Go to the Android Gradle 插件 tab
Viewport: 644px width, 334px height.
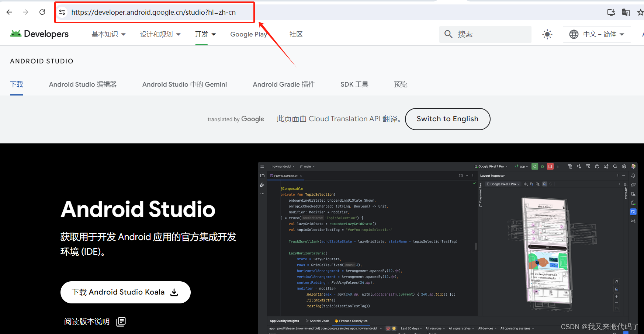pos(284,84)
